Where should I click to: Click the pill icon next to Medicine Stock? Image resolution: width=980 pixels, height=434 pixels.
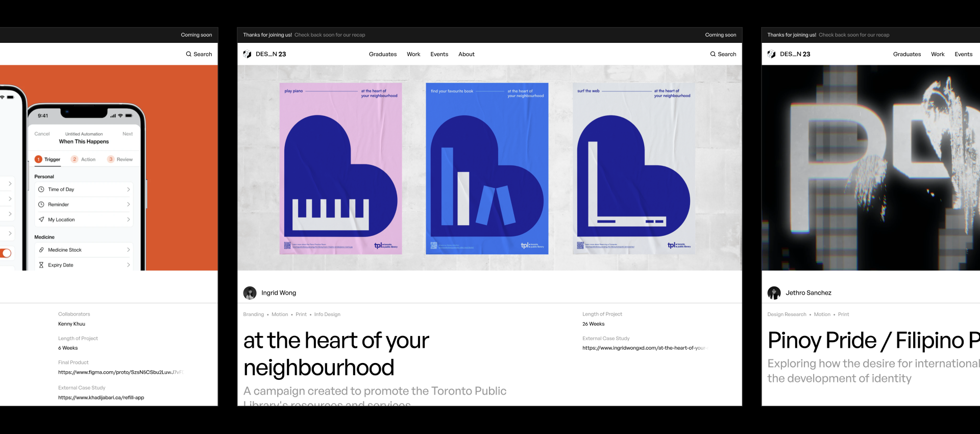coord(41,250)
